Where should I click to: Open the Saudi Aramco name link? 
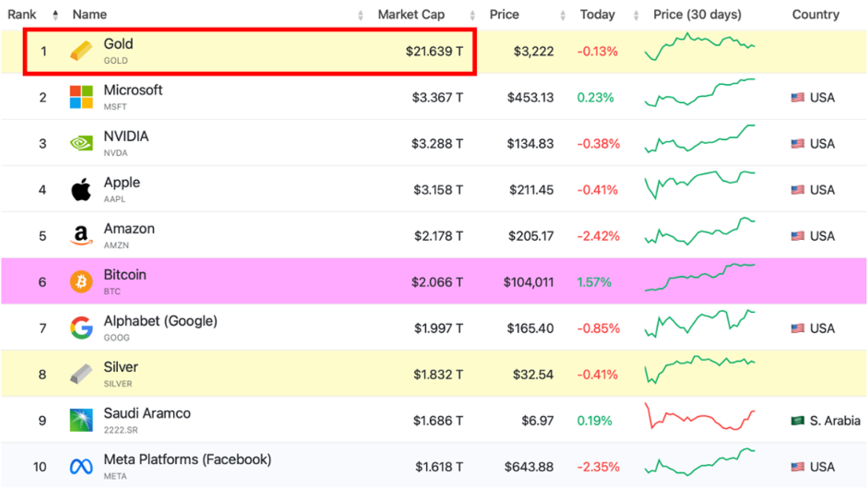(147, 413)
